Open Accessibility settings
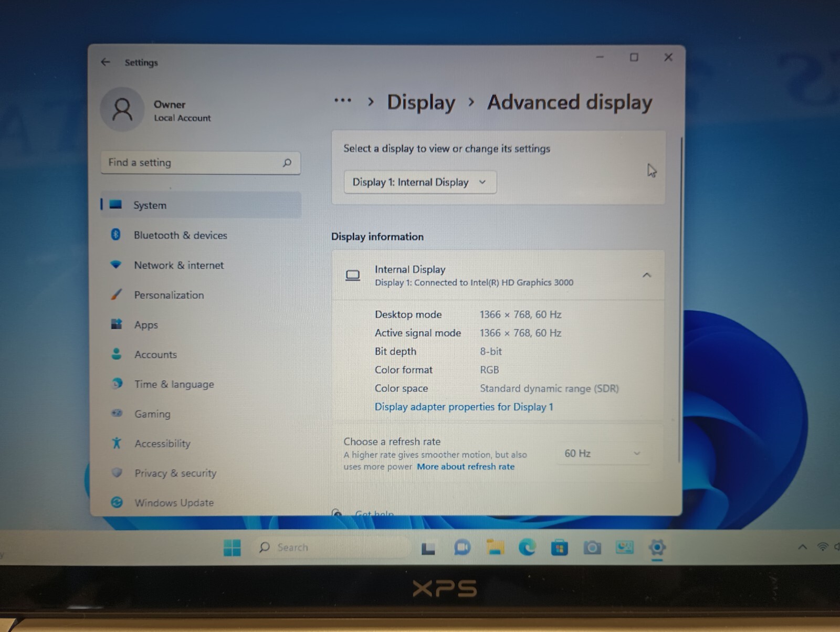Viewport: 840px width, 632px height. [201, 444]
